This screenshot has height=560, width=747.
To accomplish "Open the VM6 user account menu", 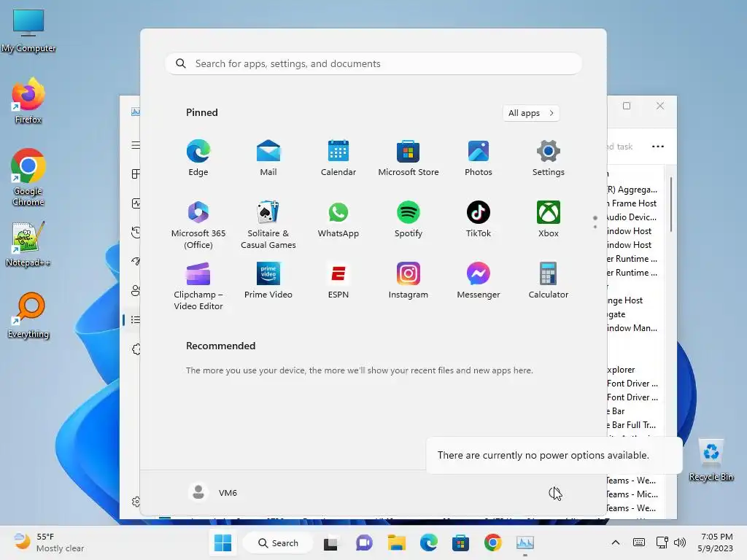I will point(213,492).
